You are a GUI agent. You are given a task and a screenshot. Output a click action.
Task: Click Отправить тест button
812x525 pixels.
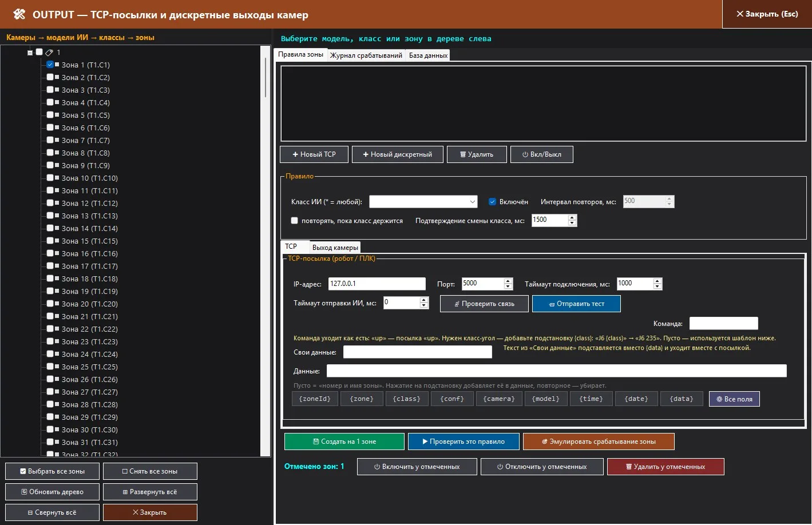[x=576, y=304]
